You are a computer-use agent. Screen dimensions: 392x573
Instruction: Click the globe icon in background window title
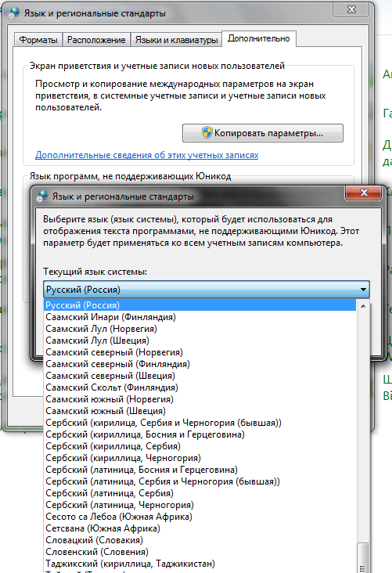coord(14,13)
